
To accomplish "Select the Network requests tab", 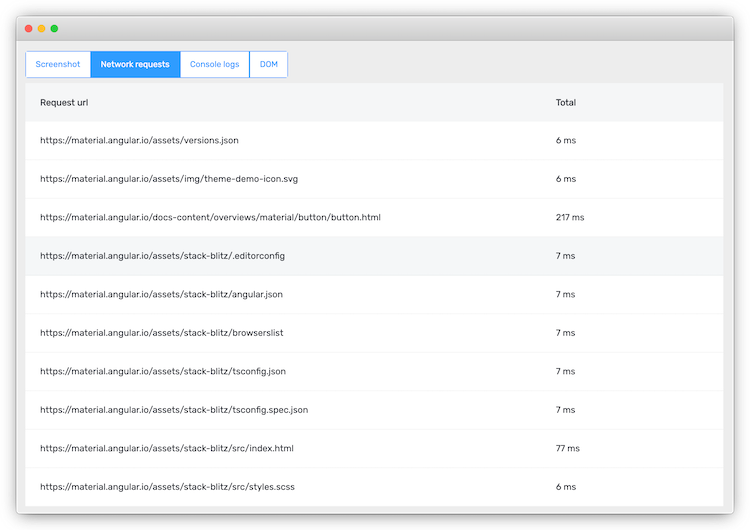I will tap(135, 64).
